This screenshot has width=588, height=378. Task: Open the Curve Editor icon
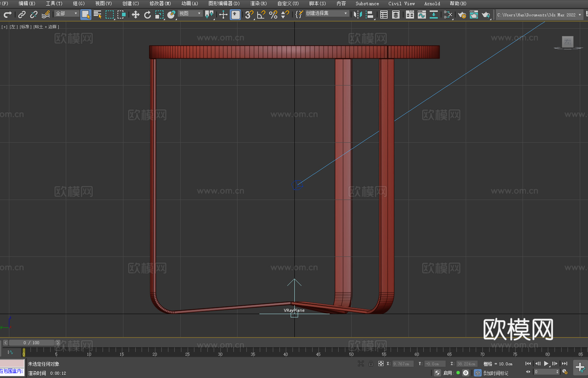(422, 14)
